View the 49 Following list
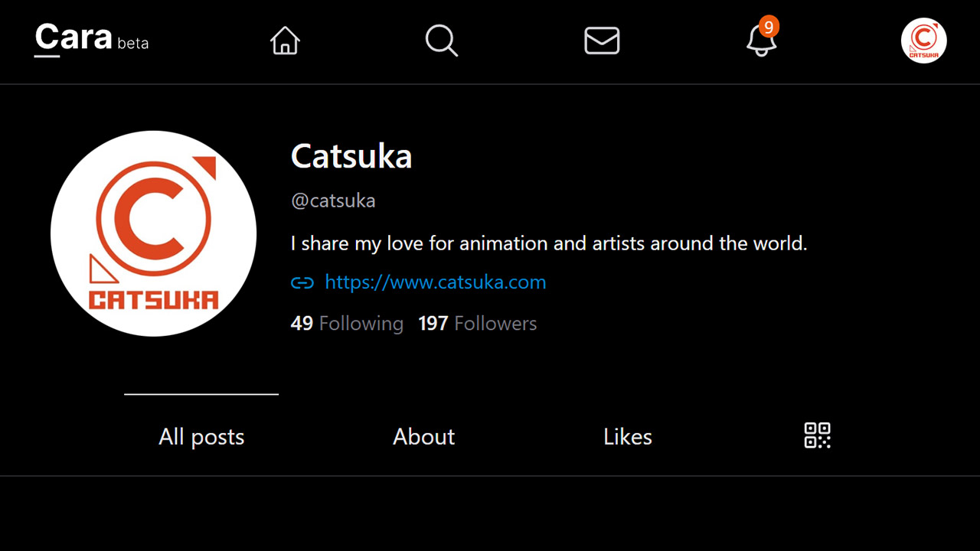 click(347, 324)
